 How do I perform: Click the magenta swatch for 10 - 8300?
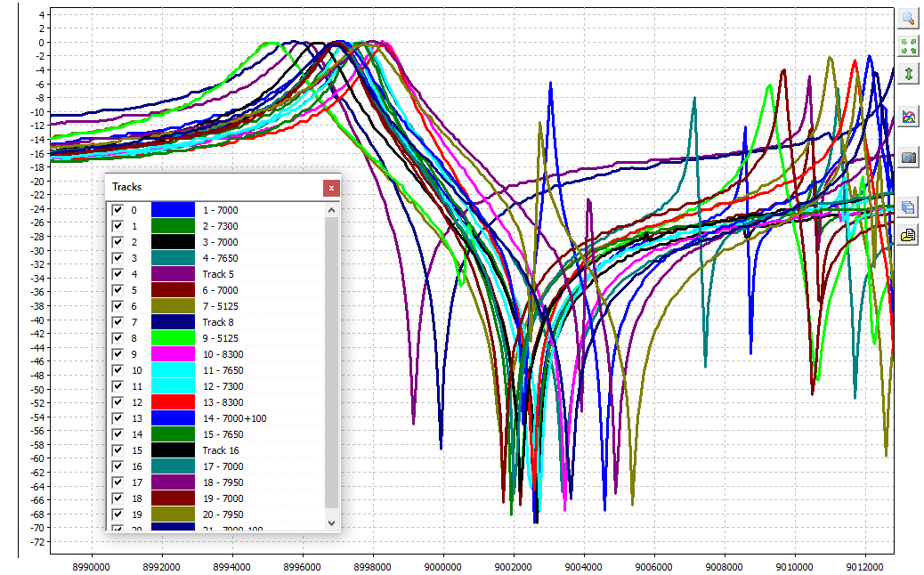click(x=173, y=354)
